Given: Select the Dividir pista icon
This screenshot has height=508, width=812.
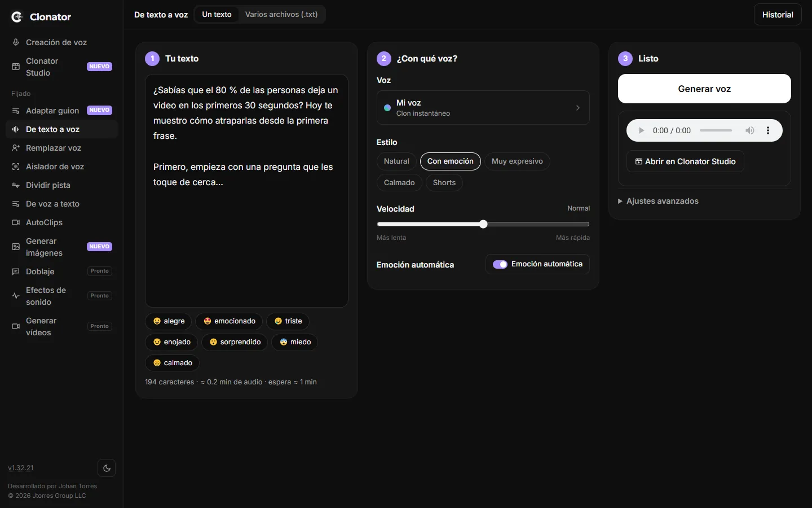Looking at the screenshot, I should coord(16,185).
